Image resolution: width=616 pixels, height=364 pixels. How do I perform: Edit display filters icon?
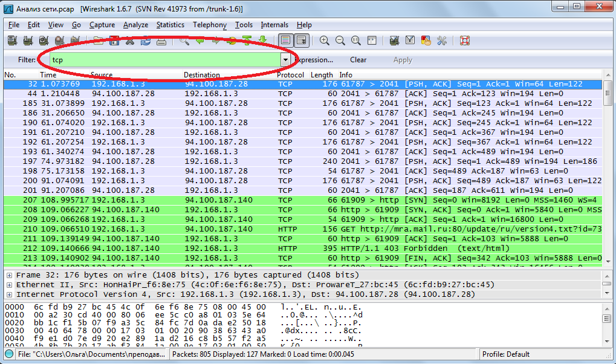[410, 41]
